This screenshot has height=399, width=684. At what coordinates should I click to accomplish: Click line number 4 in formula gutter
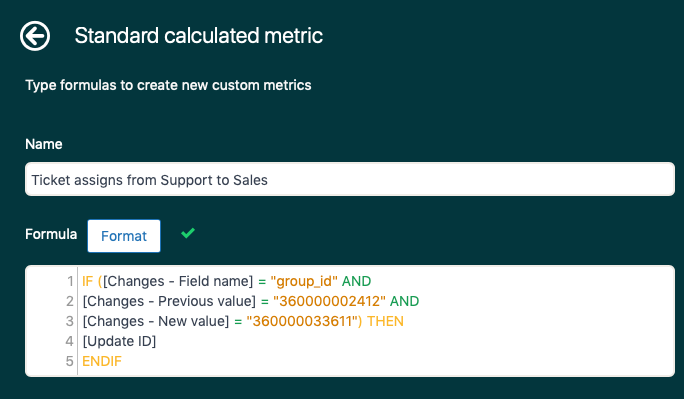point(70,341)
